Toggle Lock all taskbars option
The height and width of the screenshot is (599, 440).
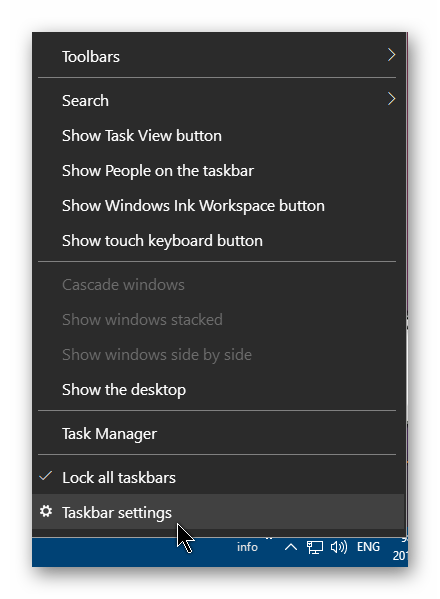[x=218, y=478]
